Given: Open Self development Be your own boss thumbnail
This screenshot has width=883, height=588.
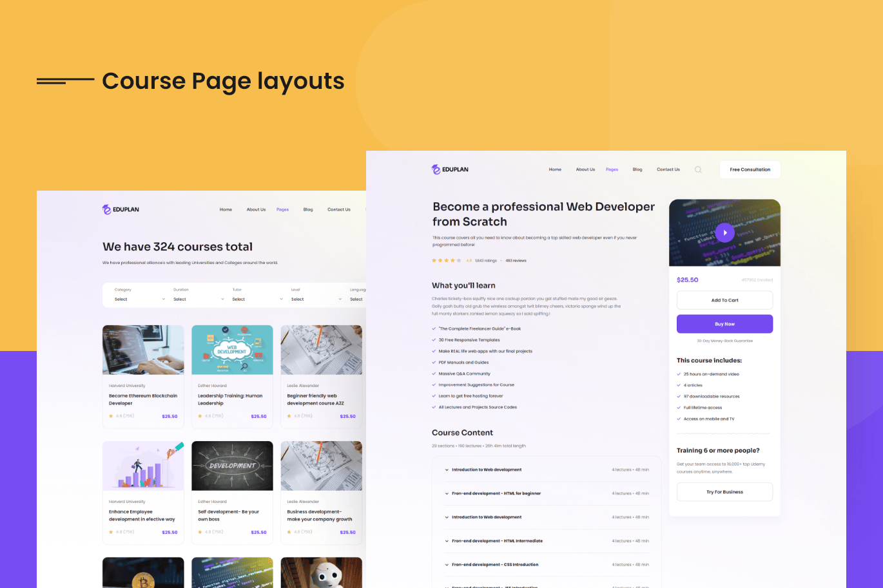Looking at the screenshot, I should click(232, 466).
